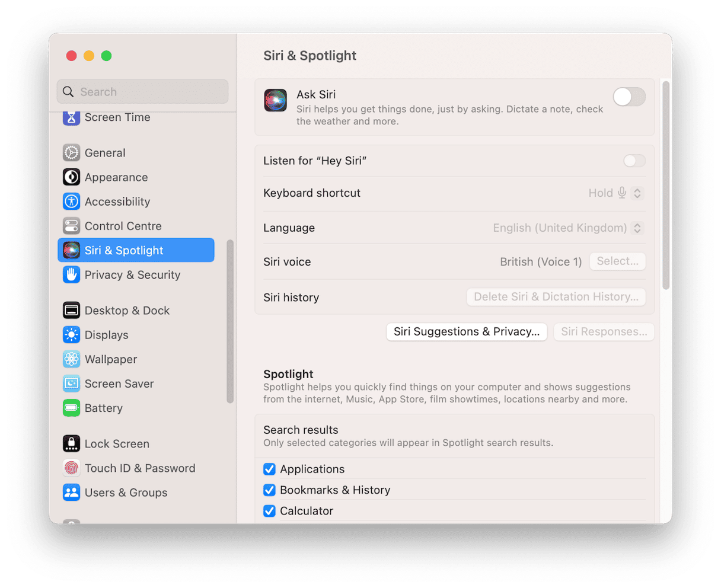Click the Appearance icon in sidebar
Image resolution: width=721 pixels, height=588 pixels.
pyautogui.click(x=71, y=177)
